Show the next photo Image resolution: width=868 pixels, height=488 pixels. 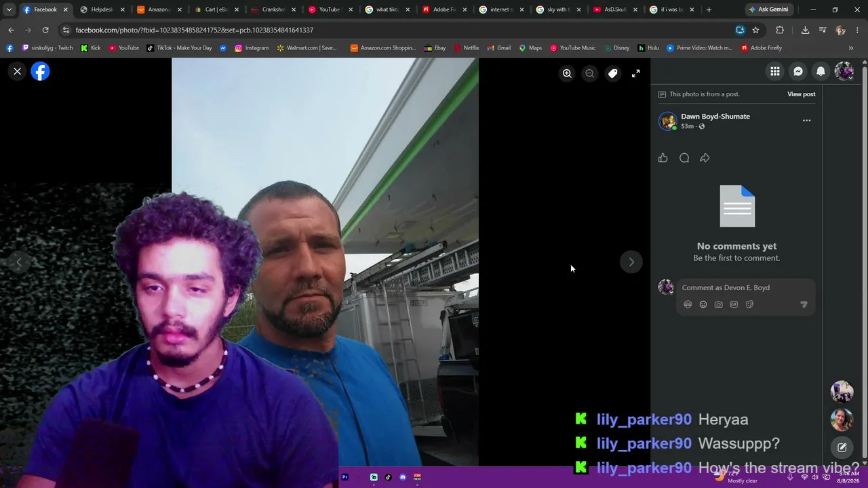(x=631, y=262)
